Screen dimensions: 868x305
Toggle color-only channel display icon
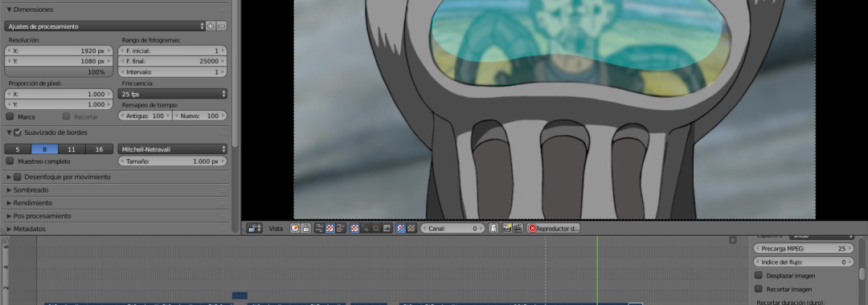pyautogui.click(x=411, y=228)
